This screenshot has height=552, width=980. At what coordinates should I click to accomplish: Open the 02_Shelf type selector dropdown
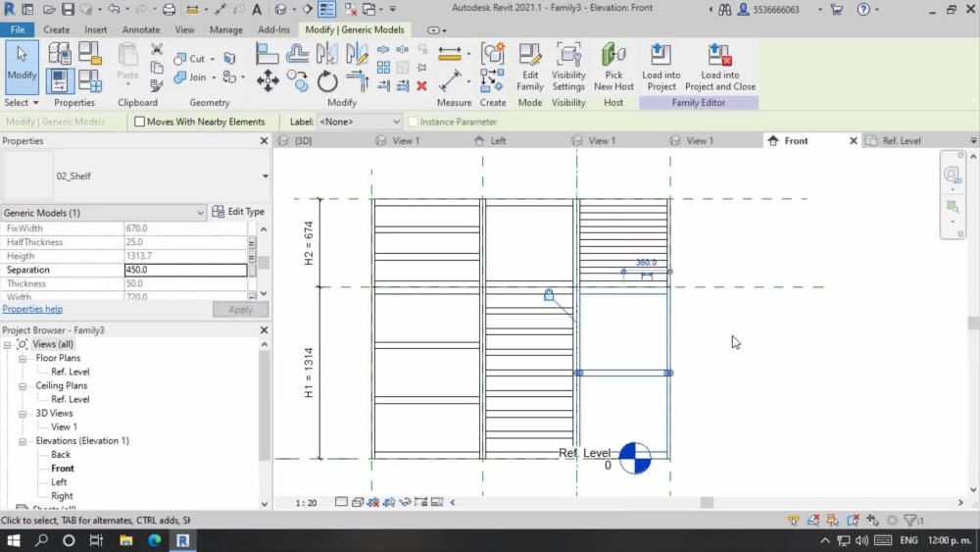pos(265,176)
